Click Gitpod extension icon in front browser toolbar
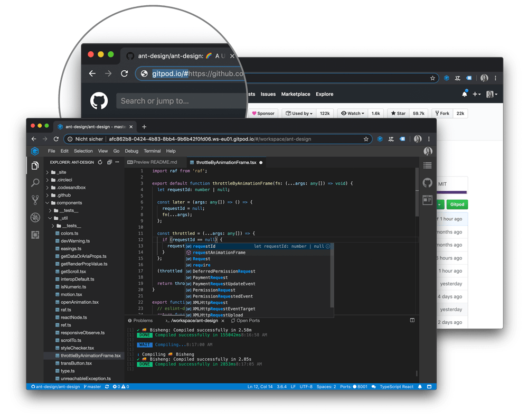Viewport: 528px width, 420px height. point(380,139)
